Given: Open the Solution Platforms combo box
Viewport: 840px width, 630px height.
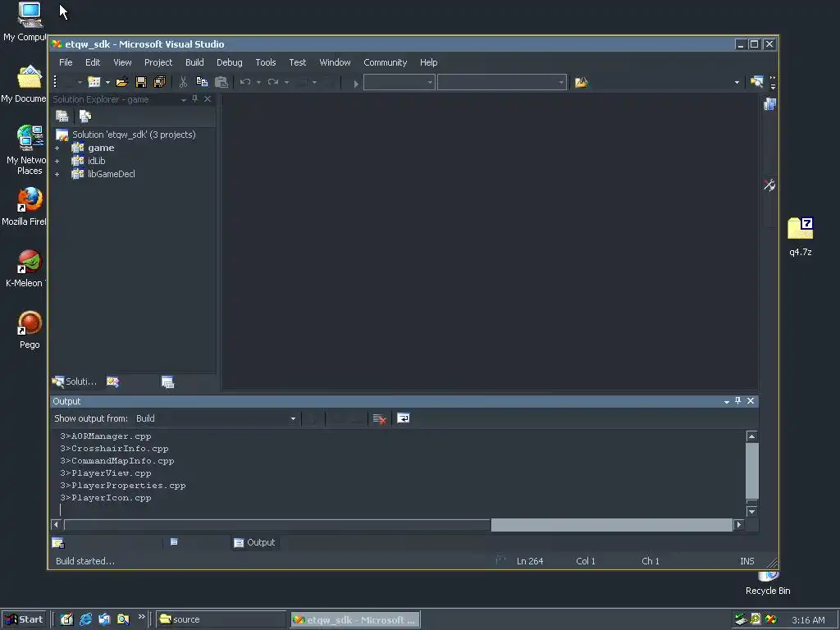Looking at the screenshot, I should (502, 83).
